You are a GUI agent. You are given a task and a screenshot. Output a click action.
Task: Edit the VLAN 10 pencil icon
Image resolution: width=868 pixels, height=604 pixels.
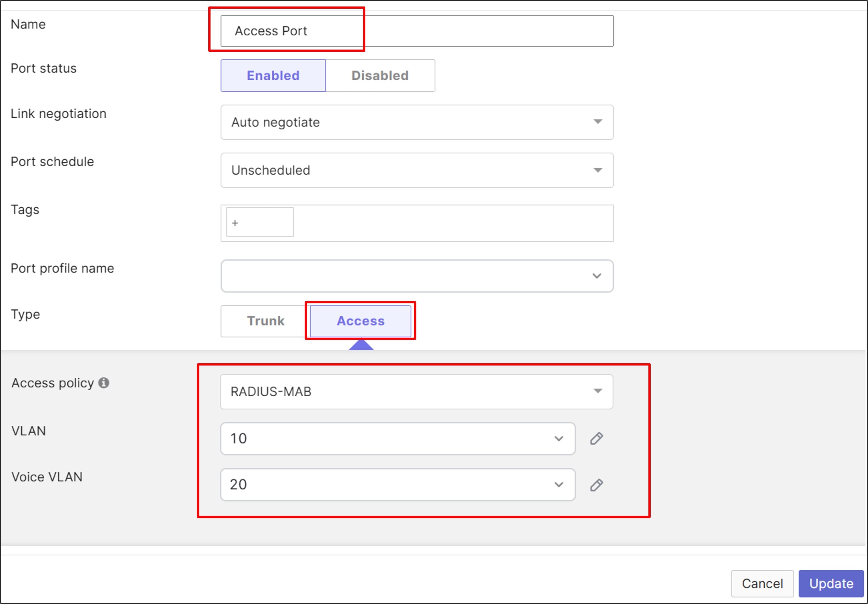(x=596, y=439)
